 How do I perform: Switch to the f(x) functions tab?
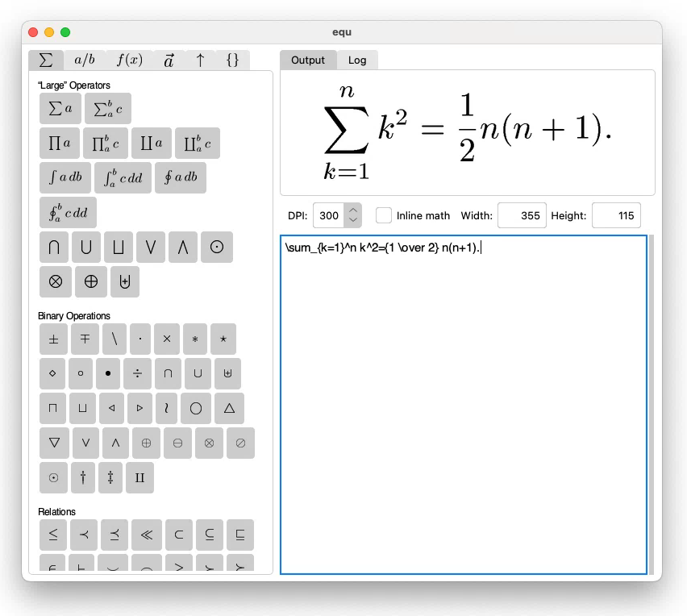pos(130,60)
